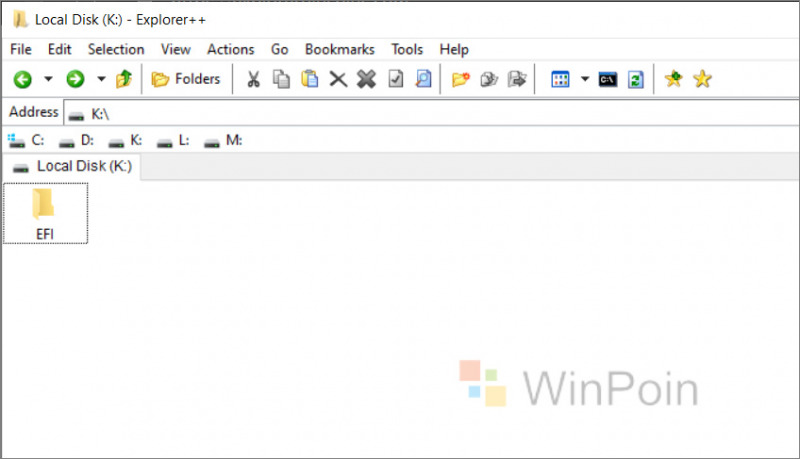Click the Paste clipboard icon

pos(310,79)
